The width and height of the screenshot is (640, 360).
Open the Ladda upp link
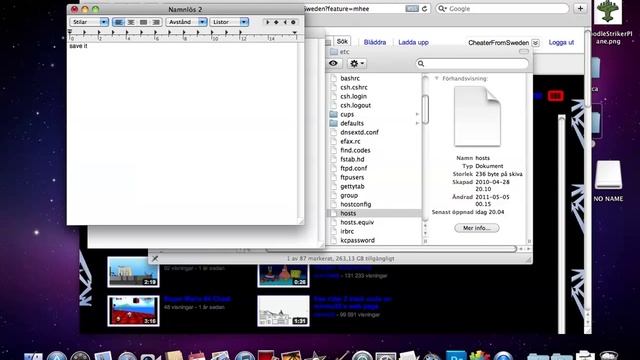point(413,42)
